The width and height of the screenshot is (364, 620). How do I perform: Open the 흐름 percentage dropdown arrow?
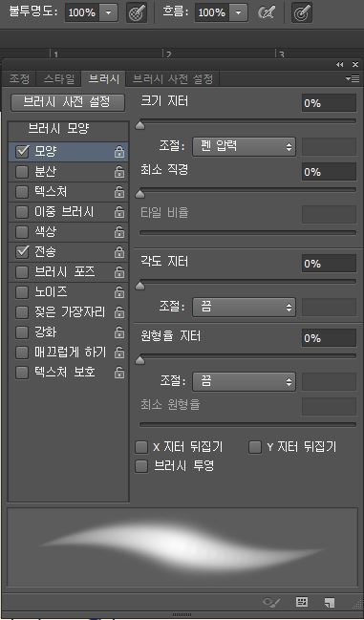[238, 13]
